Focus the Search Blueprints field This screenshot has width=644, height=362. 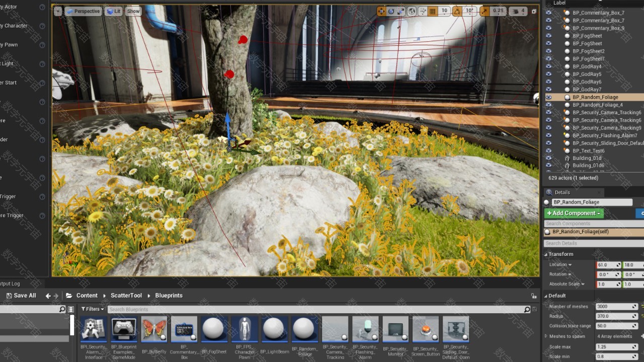315,309
